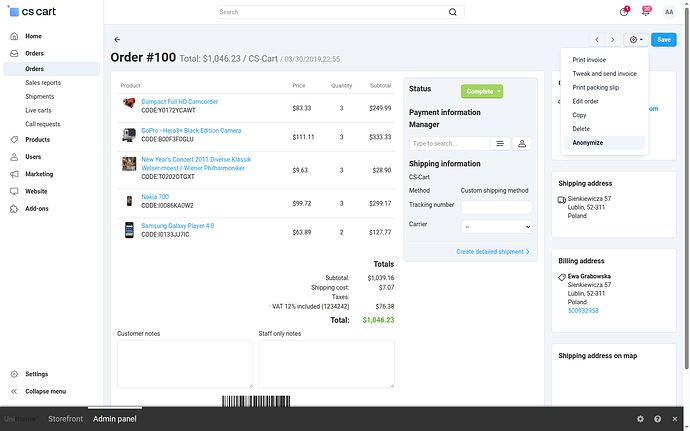Click the Save button

tap(664, 40)
